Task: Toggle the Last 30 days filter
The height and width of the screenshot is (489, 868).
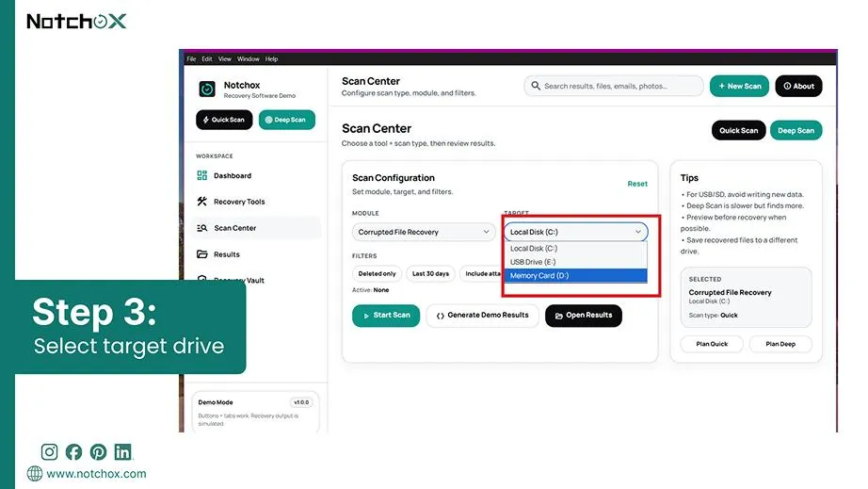Action: [430, 273]
